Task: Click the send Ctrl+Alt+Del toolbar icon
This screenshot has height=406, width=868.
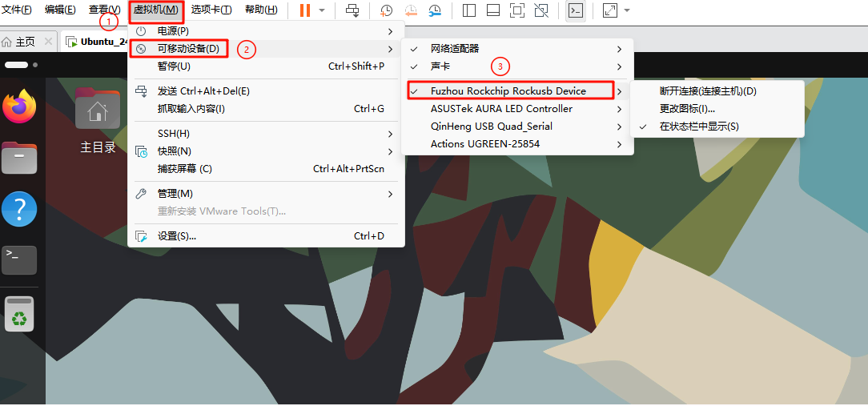Action: (352, 10)
